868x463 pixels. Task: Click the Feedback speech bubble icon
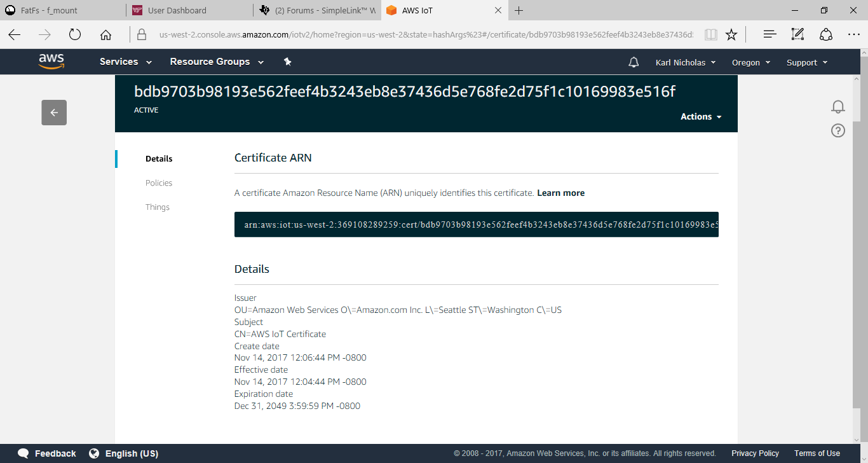pyautogui.click(x=24, y=453)
